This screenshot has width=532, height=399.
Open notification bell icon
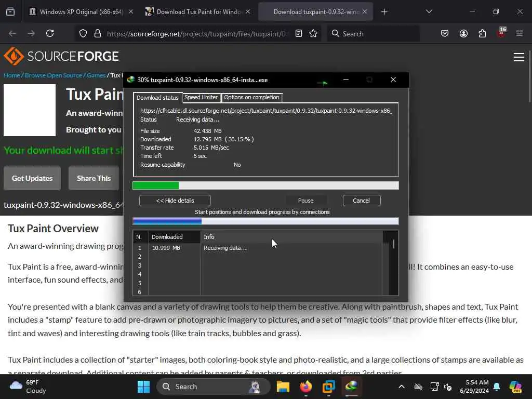(497, 387)
